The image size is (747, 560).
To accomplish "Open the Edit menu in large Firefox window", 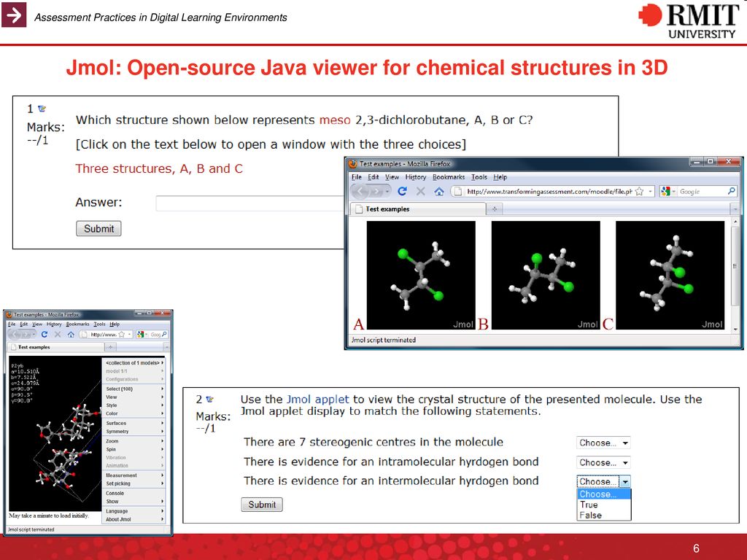I will [373, 176].
